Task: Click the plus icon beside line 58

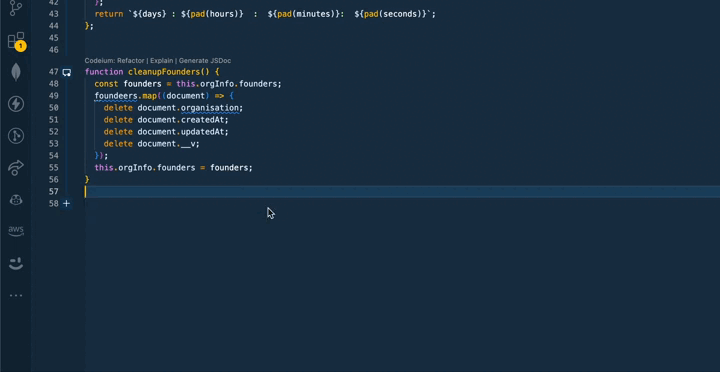Action: (x=67, y=203)
